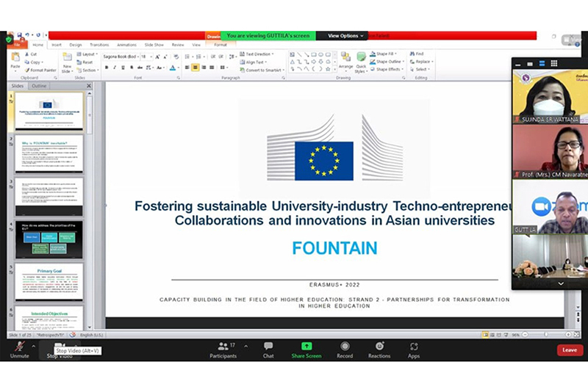Screen dimensions: 588x392
Task: Expand the Layout dropdown
Action: [87, 54]
